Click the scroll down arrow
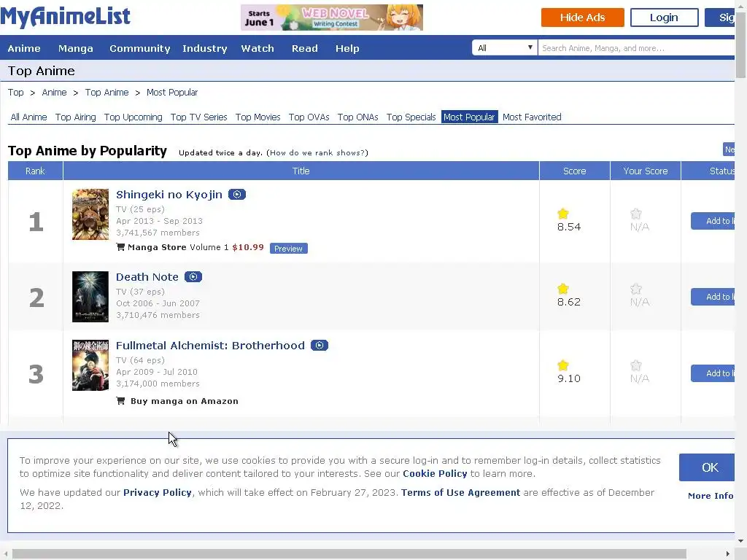Screen dimensions: 747x560 741,541
